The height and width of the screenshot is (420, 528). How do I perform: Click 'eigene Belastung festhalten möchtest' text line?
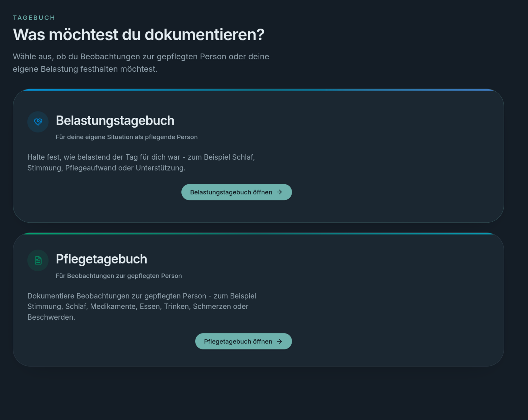click(85, 69)
